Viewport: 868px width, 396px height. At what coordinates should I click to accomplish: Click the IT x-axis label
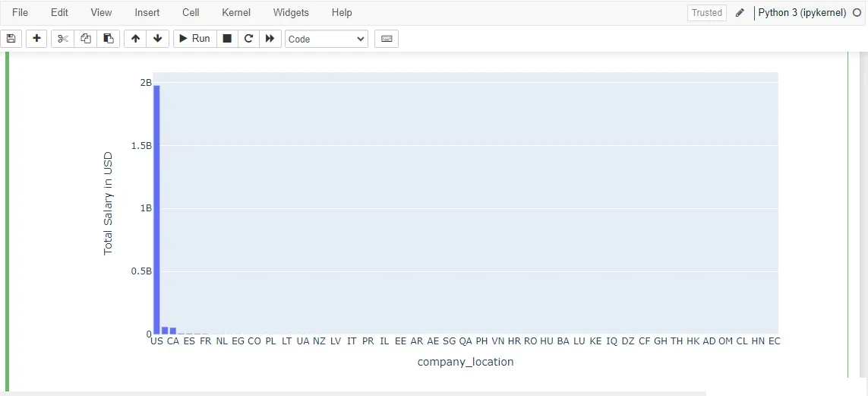pos(352,341)
